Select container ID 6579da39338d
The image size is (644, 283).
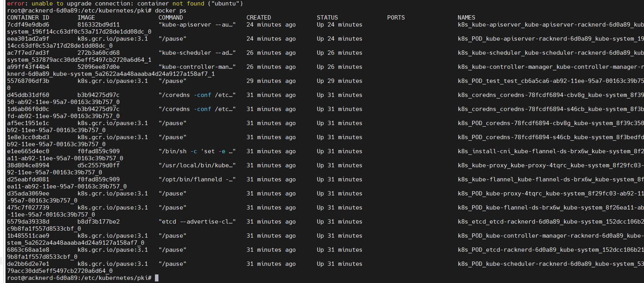28,222
